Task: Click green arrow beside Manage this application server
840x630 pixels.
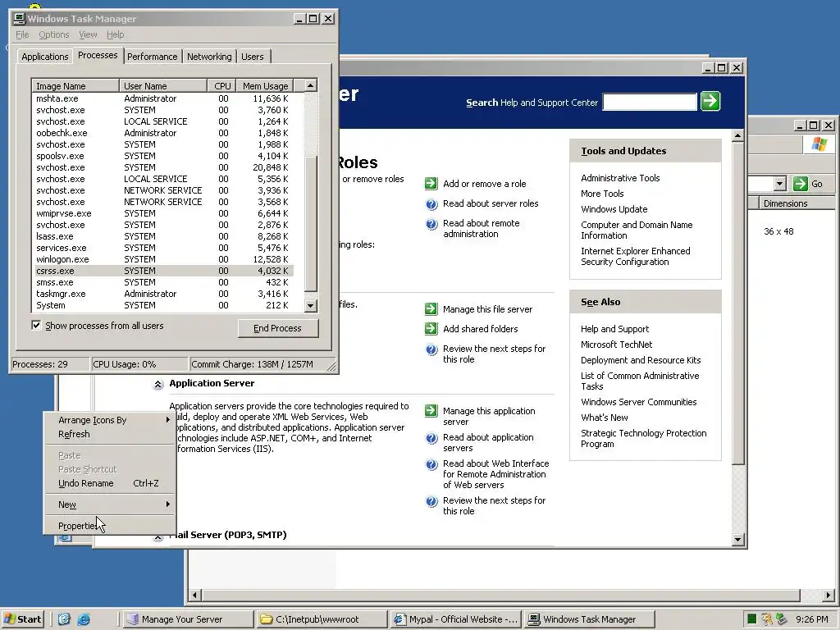Action: [431, 411]
